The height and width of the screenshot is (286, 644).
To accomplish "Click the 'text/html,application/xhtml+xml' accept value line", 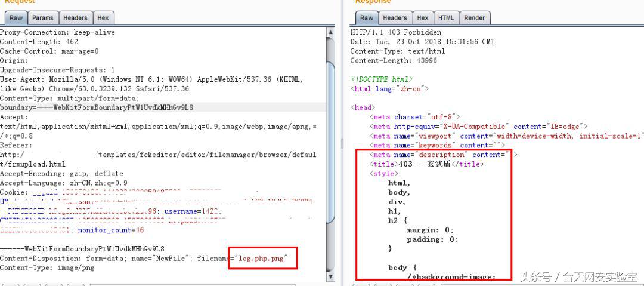I will 158,127.
